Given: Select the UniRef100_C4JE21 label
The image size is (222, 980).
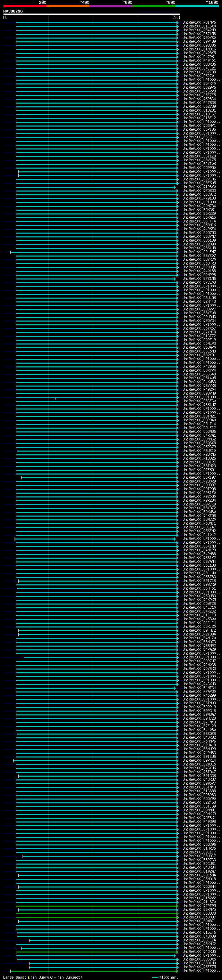Looking at the screenshot, I should pyautogui.click(x=199, y=68).
